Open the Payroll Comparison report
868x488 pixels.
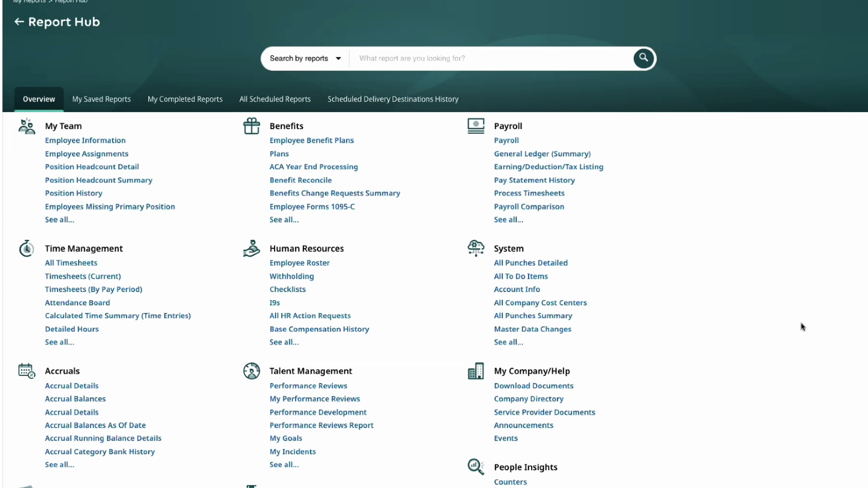click(529, 206)
